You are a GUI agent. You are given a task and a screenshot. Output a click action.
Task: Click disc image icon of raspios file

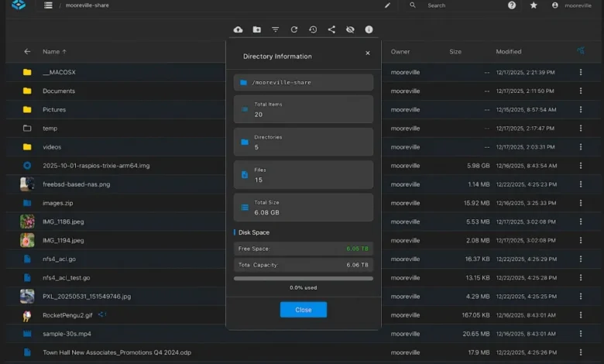(x=27, y=166)
